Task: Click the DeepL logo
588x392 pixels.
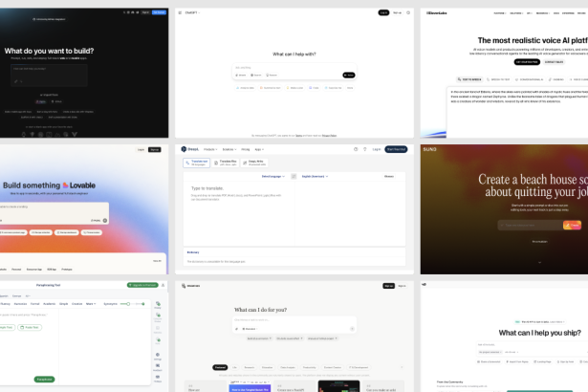Action: point(189,149)
